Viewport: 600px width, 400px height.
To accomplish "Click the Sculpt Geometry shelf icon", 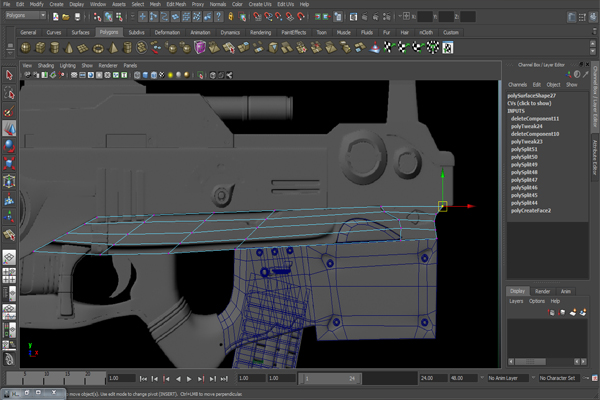I will (375, 48).
